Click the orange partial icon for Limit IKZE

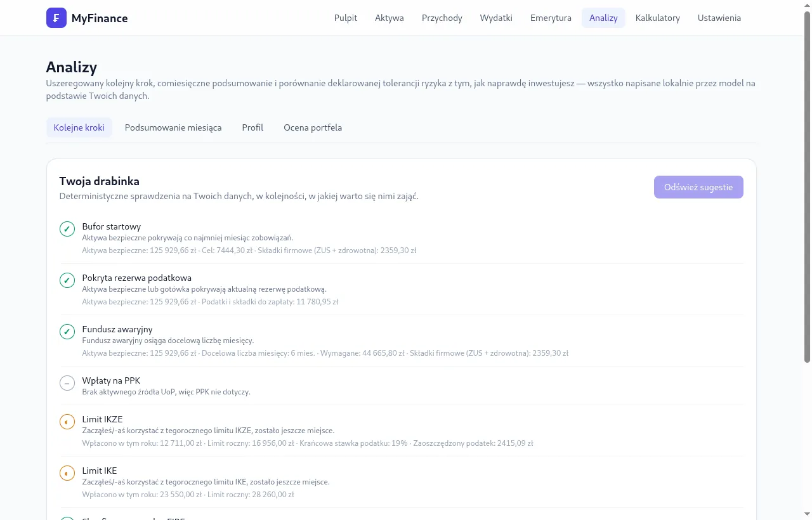[67, 422]
